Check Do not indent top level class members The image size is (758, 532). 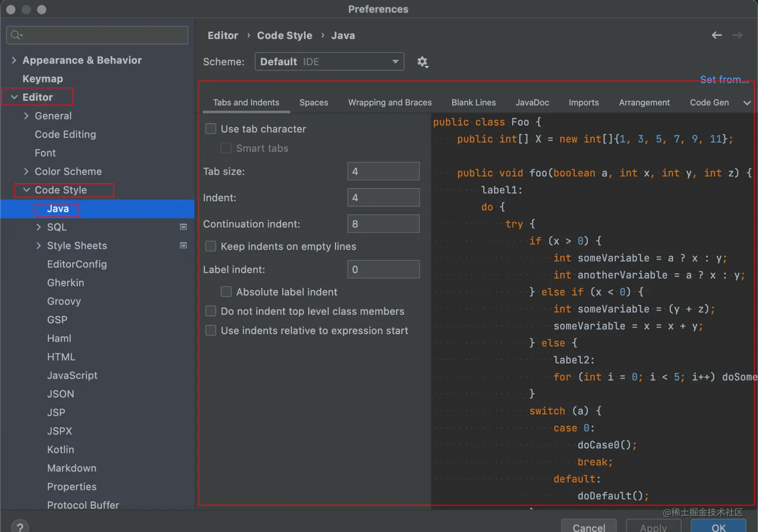click(211, 311)
